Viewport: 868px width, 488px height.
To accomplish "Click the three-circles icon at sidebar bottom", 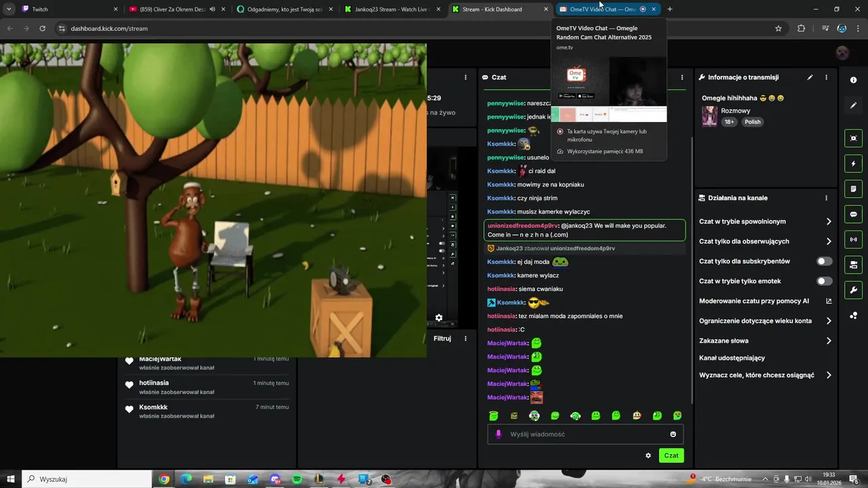I will (x=853, y=315).
